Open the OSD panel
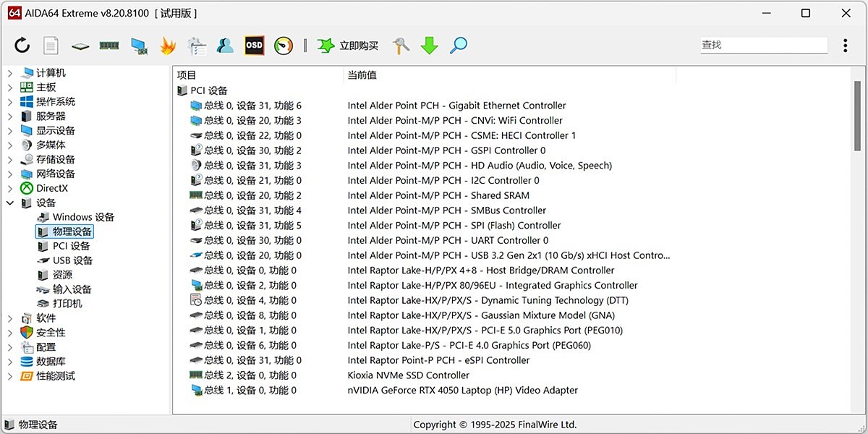The width and height of the screenshot is (868, 434). click(x=255, y=45)
